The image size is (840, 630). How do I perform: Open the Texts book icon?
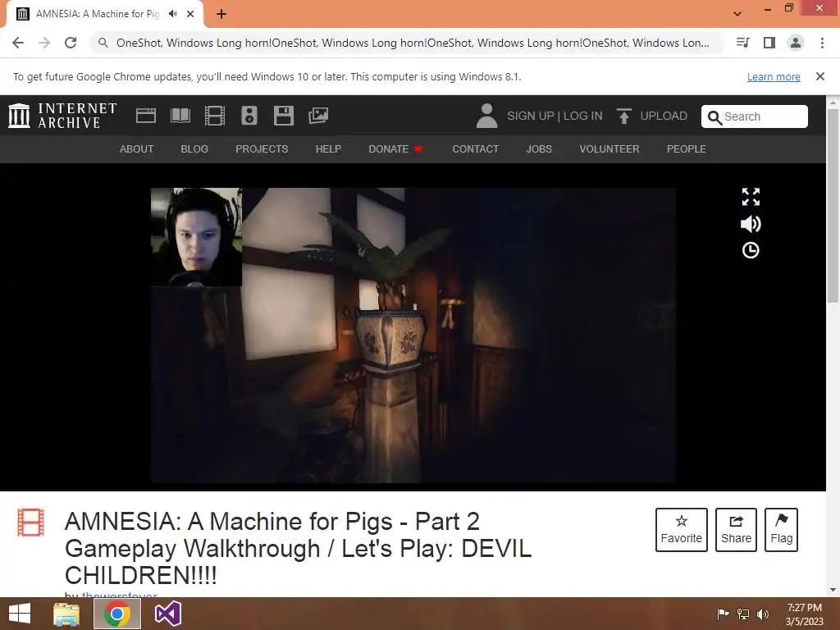click(x=180, y=116)
